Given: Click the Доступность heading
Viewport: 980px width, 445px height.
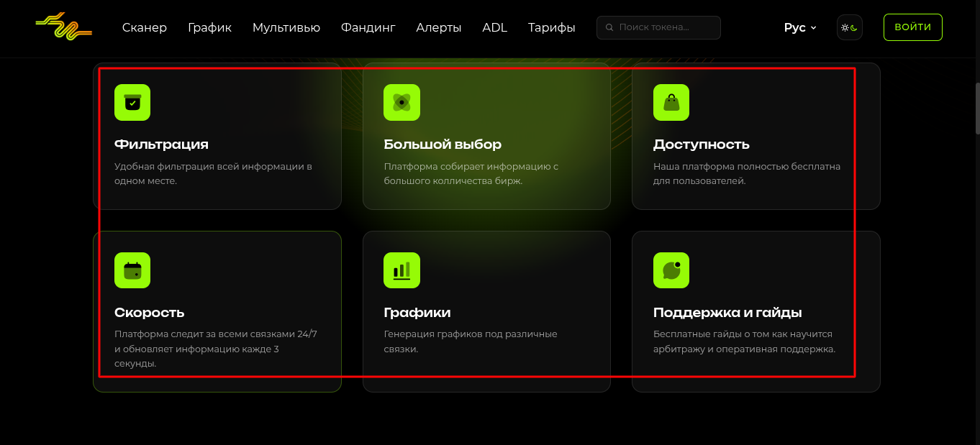Looking at the screenshot, I should (x=702, y=144).
